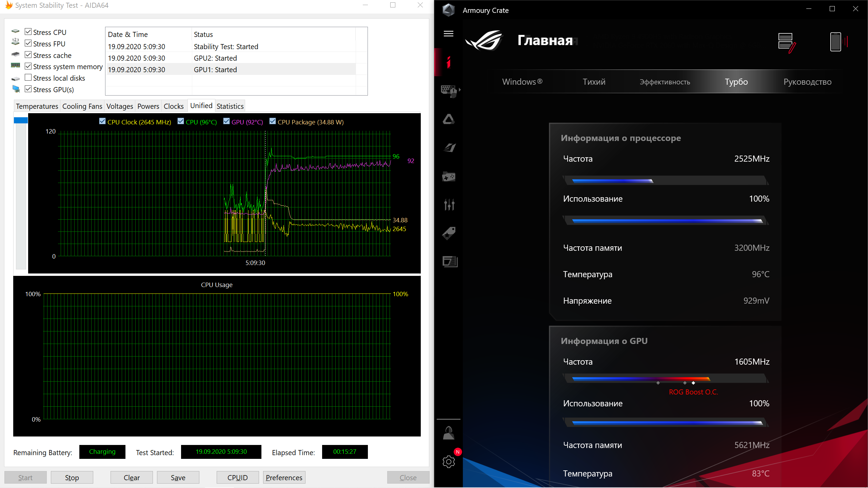This screenshot has height=488, width=868.
Task: Click the Stress GPU monitor icon
Action: pos(16,89)
